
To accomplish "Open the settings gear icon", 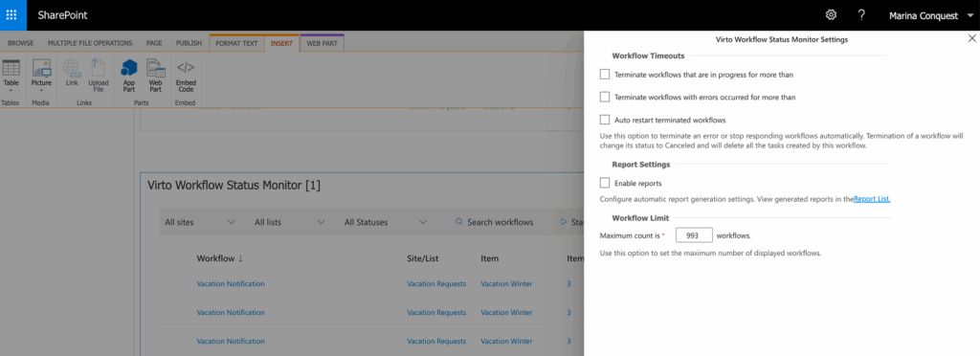I will pos(832,15).
